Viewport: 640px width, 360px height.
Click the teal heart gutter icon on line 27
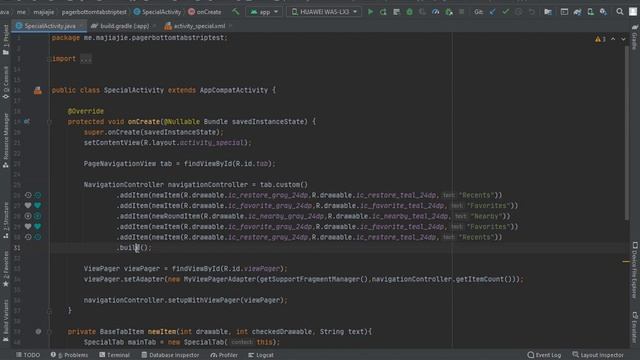(x=38, y=206)
